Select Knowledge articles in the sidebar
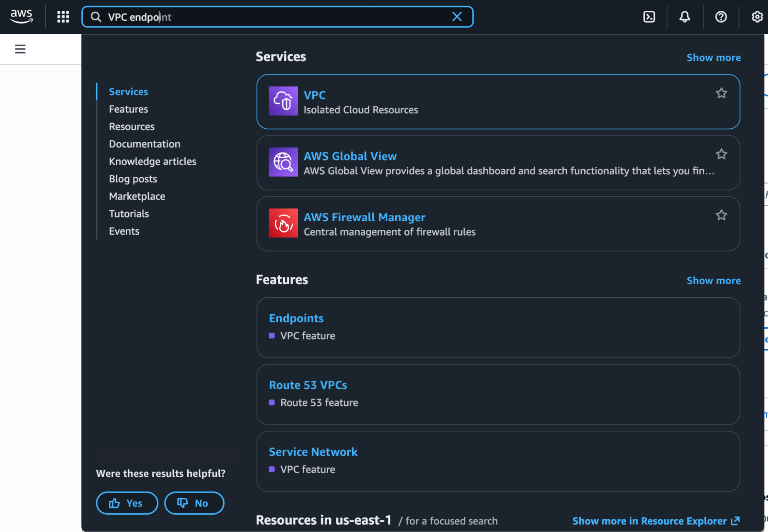Screen dimensions: 768x532 [153, 161]
